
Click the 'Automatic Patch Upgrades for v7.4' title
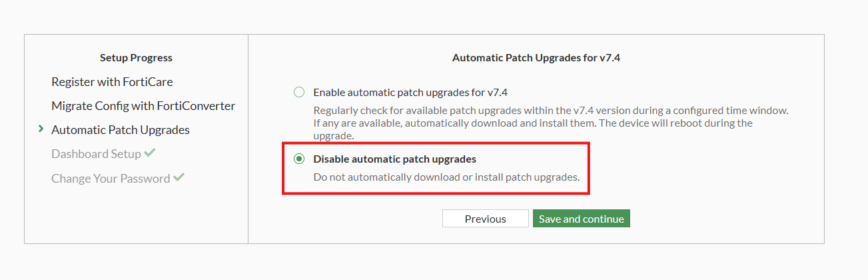pyautogui.click(x=536, y=58)
